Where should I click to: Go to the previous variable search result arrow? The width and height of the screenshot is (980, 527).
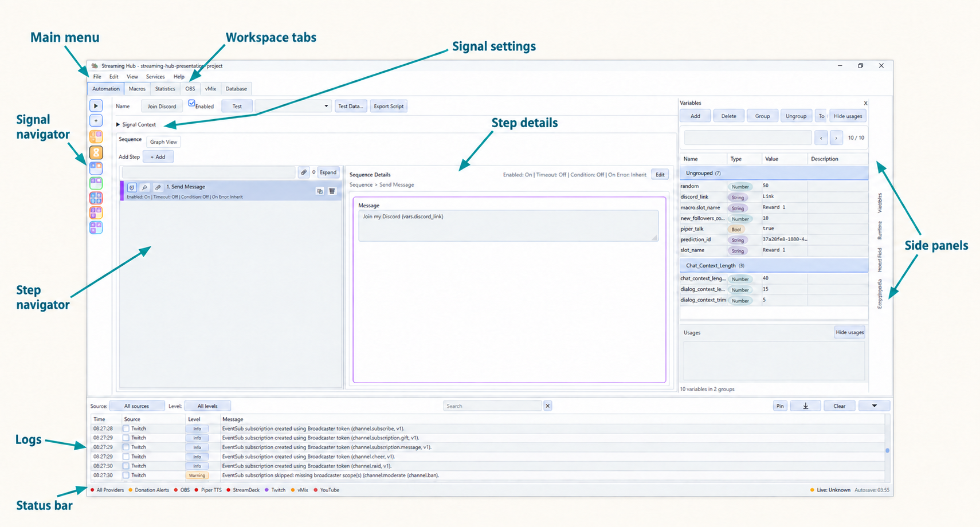click(821, 138)
